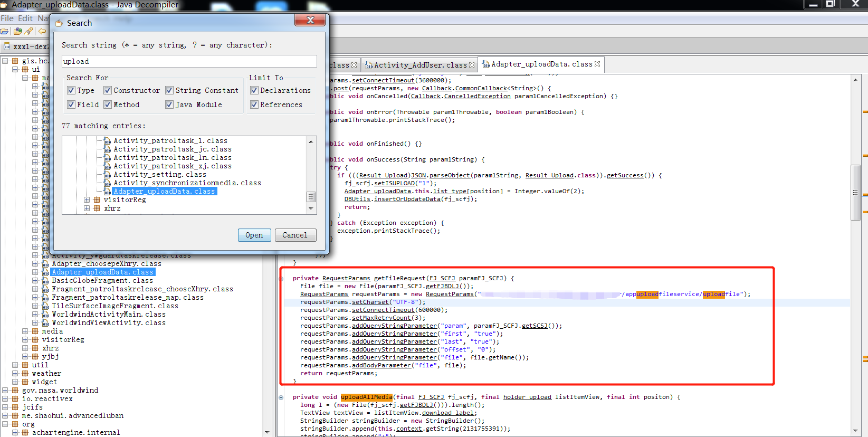Screen dimensions: 868x437
Task: Select Fragment_patroltaskrelease_map.class in tree
Action: pos(128,298)
